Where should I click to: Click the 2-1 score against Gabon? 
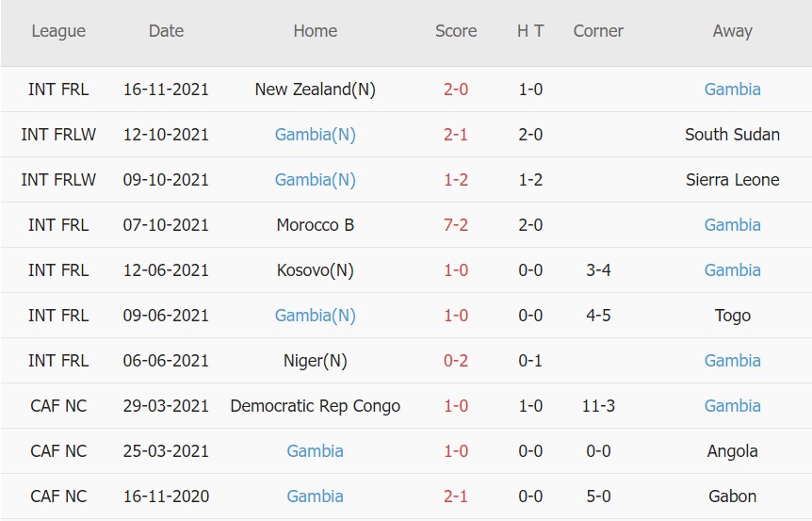point(456,497)
